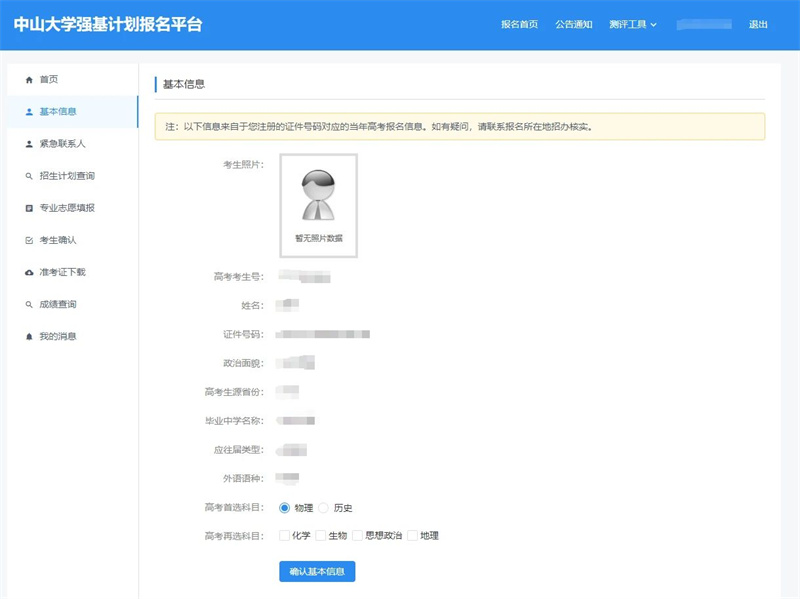
Task: Click the blurred username in the header
Action: click(704, 24)
